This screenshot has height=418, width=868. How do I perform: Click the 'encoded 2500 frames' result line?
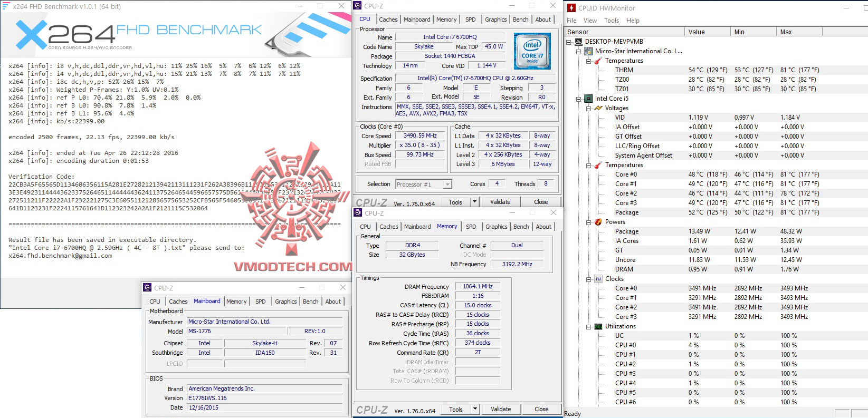91,137
